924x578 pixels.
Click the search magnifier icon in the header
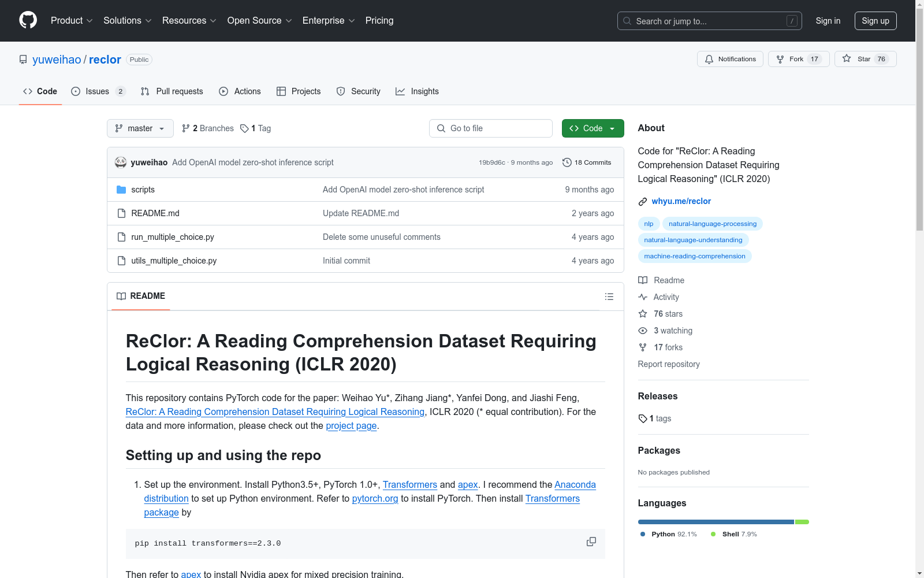tap(627, 21)
